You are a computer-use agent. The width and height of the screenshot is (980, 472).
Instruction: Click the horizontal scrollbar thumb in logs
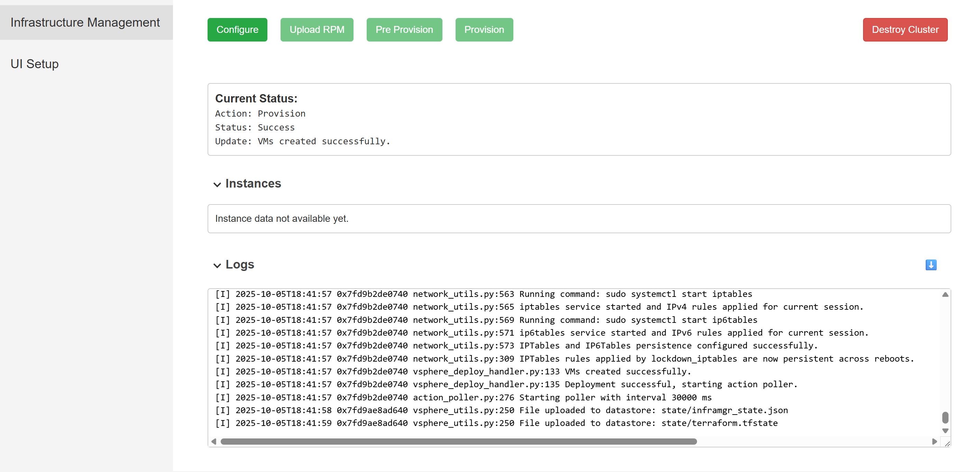(458, 442)
